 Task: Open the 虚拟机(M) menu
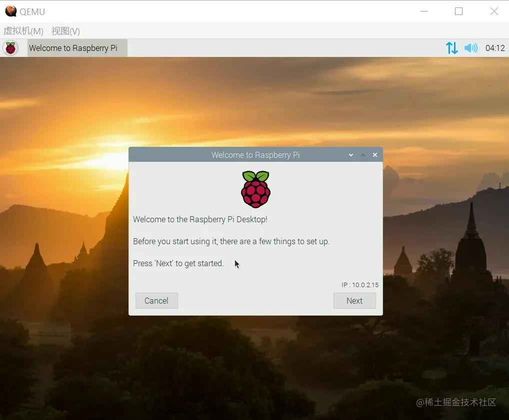[23, 31]
